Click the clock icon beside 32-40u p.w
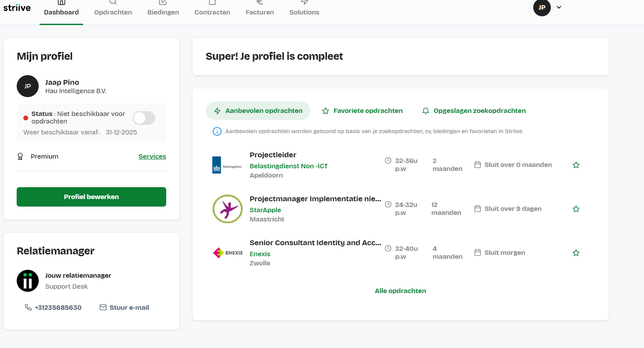Image resolution: width=644 pixels, height=348 pixels. point(388,248)
